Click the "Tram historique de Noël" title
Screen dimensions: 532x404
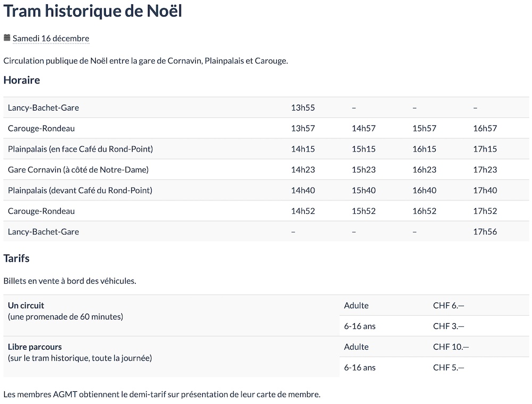93,12
